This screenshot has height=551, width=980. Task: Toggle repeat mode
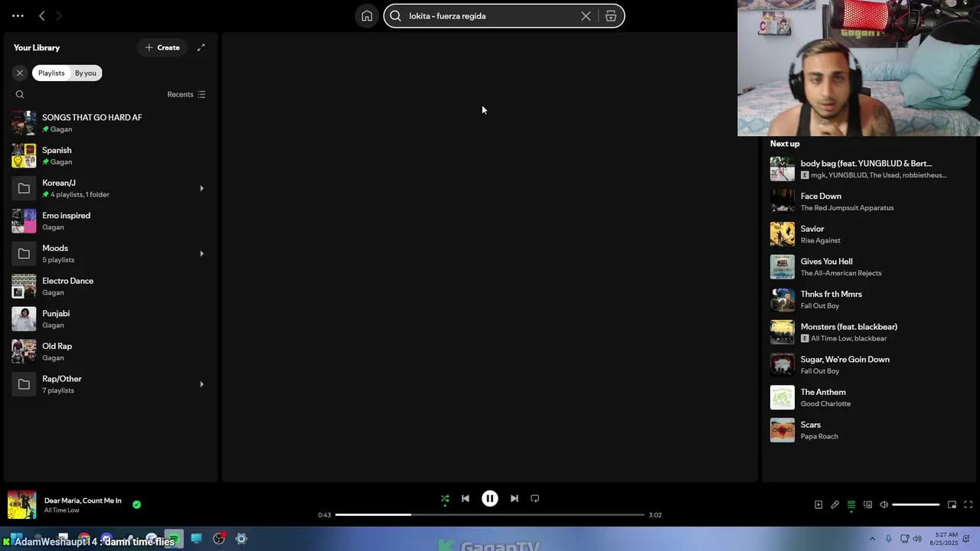535,498
